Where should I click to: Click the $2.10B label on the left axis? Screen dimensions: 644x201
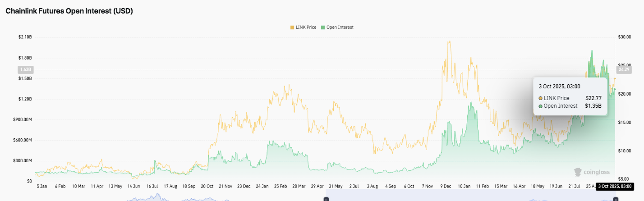click(x=24, y=37)
